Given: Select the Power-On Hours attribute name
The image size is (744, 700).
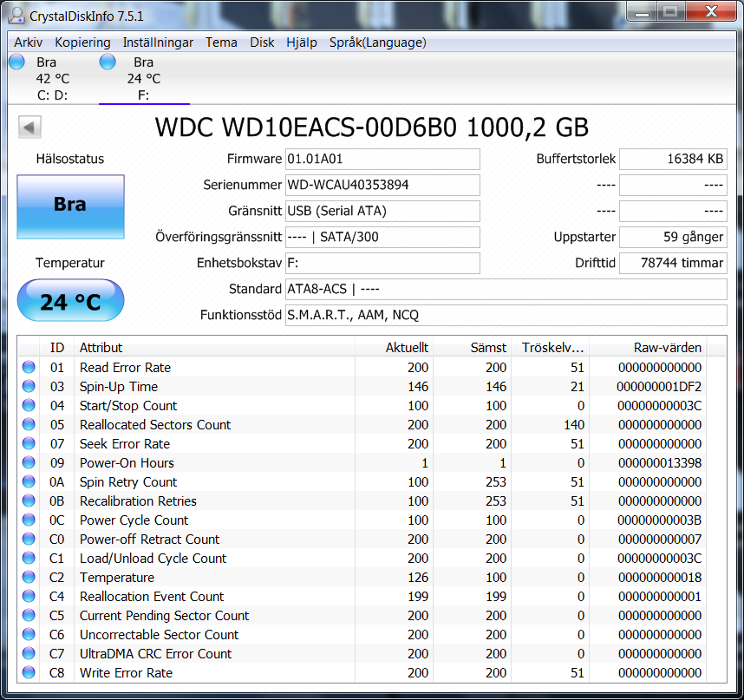Looking at the screenshot, I should 127,462.
